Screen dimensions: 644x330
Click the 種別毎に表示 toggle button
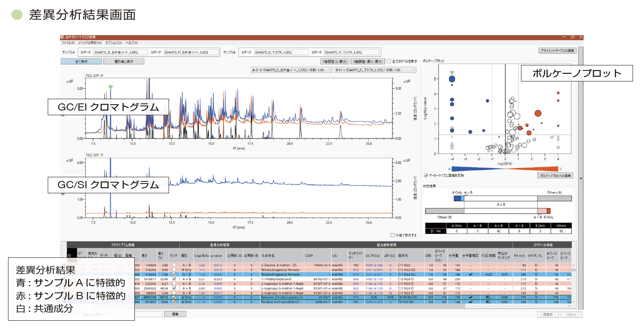pos(123,61)
